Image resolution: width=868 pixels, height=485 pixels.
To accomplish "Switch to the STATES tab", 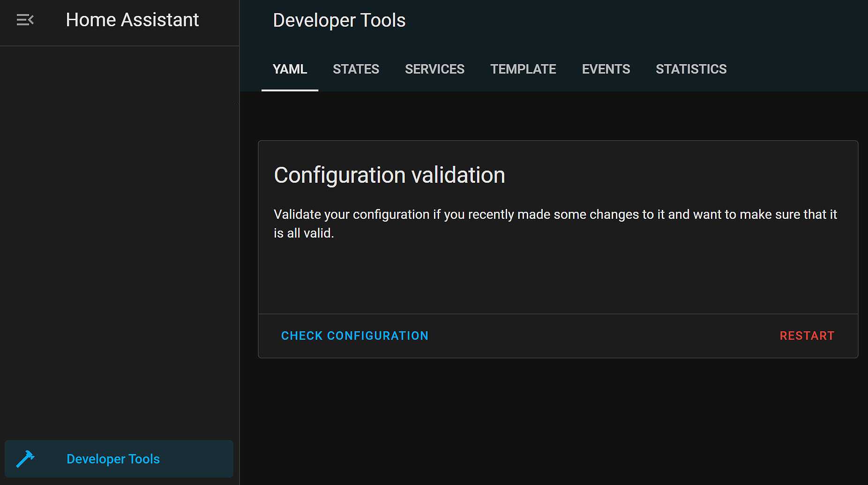I will pyautogui.click(x=356, y=69).
